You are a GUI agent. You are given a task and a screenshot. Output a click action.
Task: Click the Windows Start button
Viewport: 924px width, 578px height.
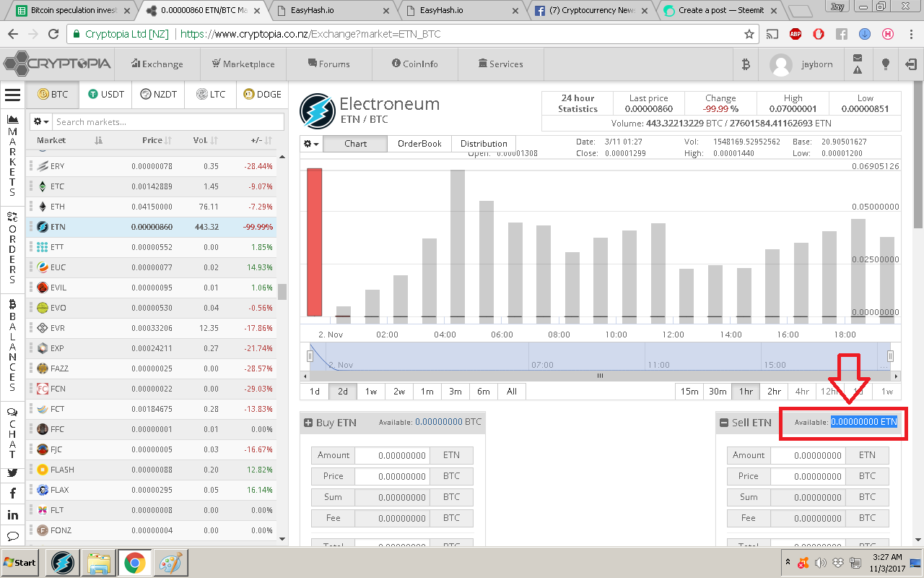point(20,562)
